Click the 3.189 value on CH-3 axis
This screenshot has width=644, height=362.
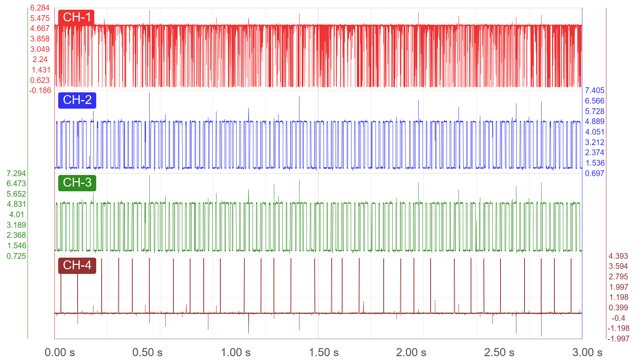click(x=16, y=225)
